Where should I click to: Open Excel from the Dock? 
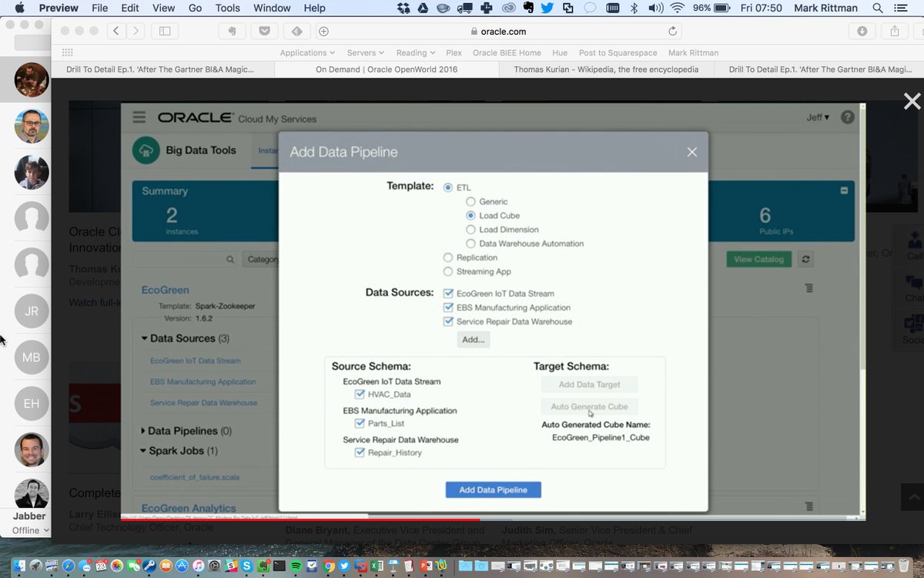coord(377,566)
